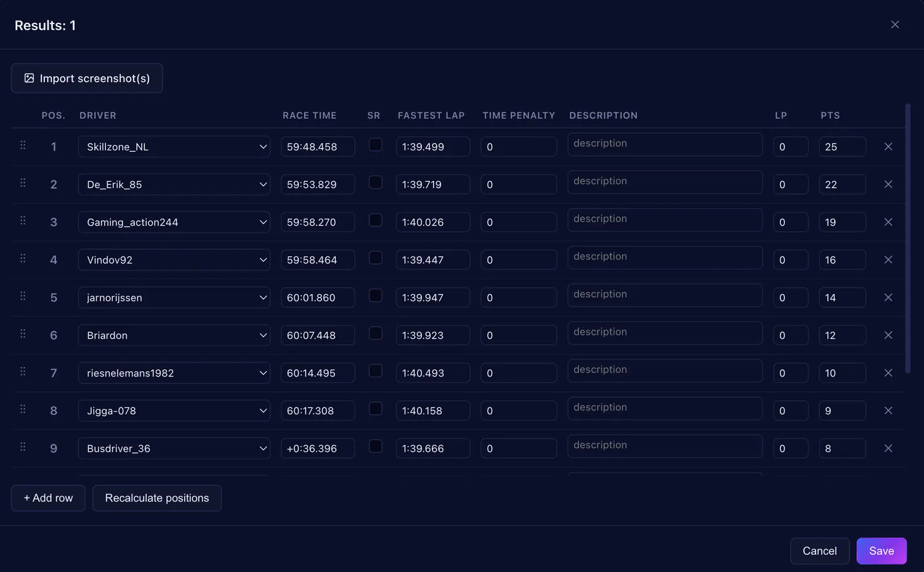This screenshot has width=924, height=572.
Task: Remove the Vindov92 result row
Action: (x=888, y=259)
